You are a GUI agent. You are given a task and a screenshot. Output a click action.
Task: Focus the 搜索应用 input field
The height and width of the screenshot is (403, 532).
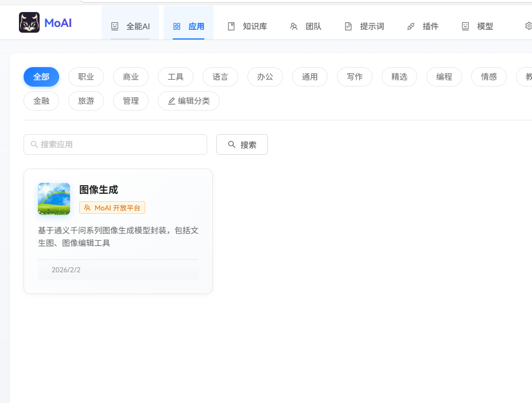(x=121, y=144)
